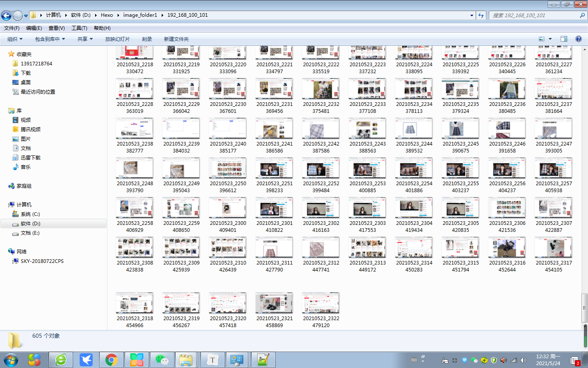Select thumbnail 20210523_2316452644
Screen dimensions: 588x368
507,247
